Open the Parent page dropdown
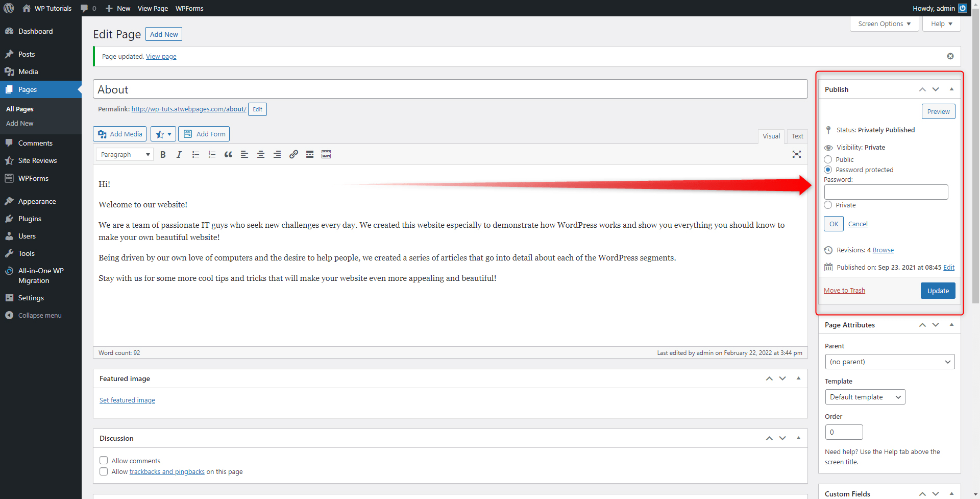This screenshot has height=499, width=980. click(x=890, y=362)
